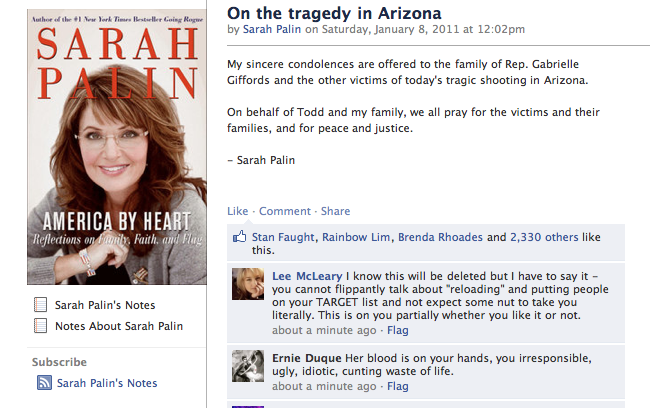Click the RSS feed subscribe icon
The width and height of the screenshot is (650, 408).
tap(44, 382)
